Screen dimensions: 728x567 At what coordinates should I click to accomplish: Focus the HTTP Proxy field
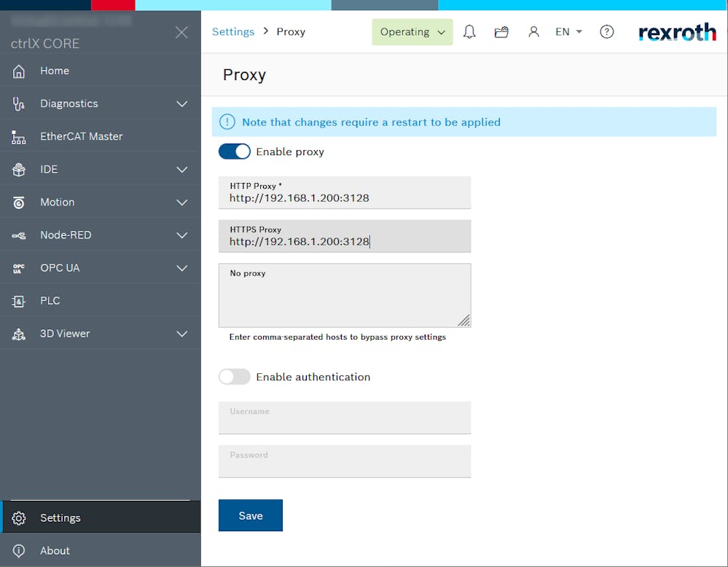click(x=345, y=192)
